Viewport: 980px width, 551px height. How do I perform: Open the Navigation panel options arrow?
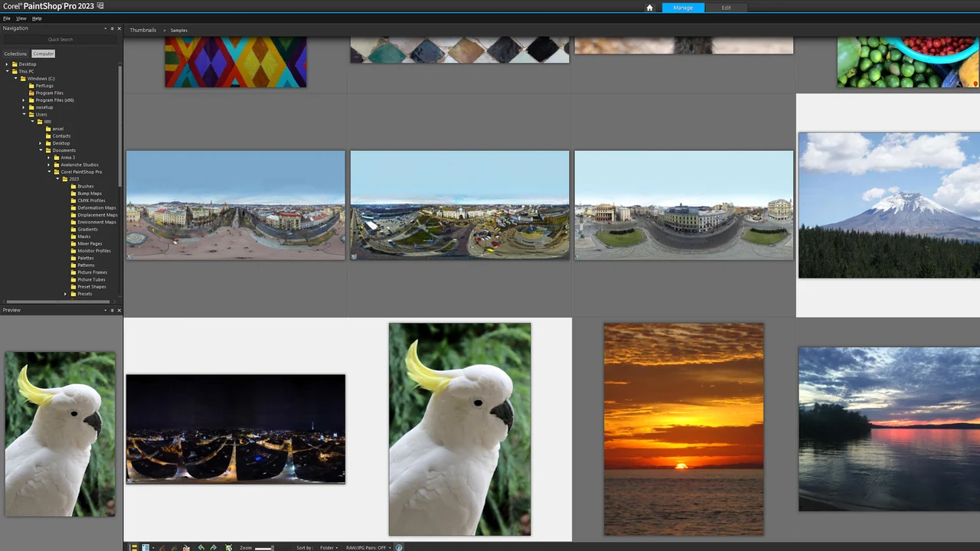click(106, 28)
